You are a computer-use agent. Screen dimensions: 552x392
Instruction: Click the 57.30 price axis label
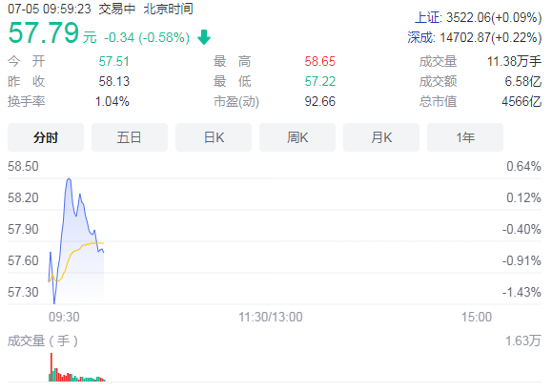(x=23, y=292)
